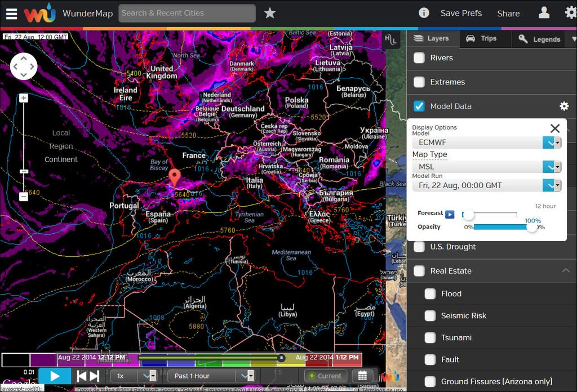Zoom out with the minus button
This screenshot has height=392, width=577.
pos(24,197)
